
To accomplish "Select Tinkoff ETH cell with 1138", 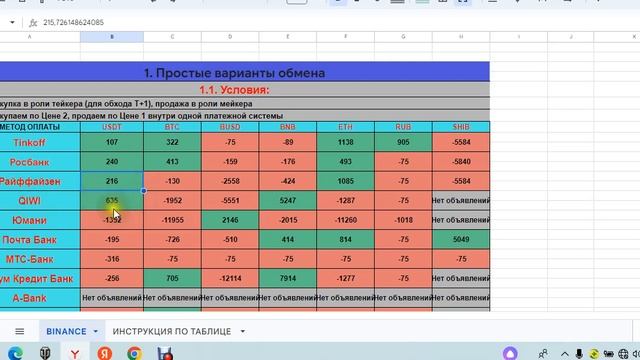I will coord(345,142).
